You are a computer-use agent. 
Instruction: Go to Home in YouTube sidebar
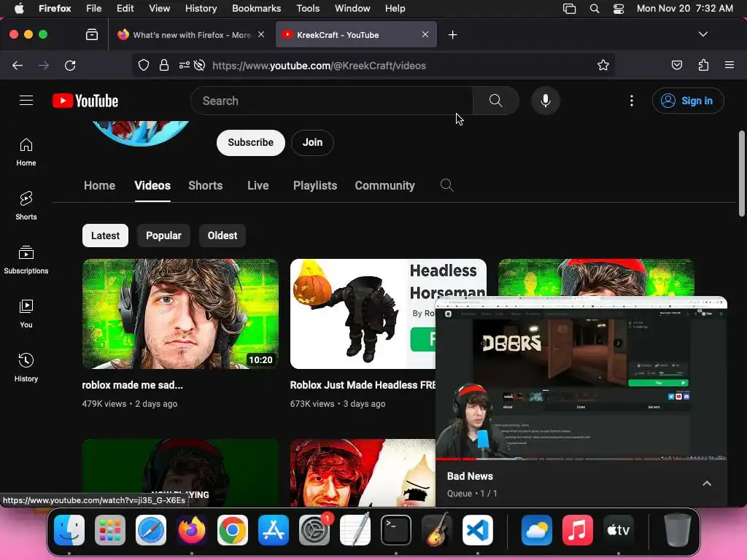coord(26,152)
